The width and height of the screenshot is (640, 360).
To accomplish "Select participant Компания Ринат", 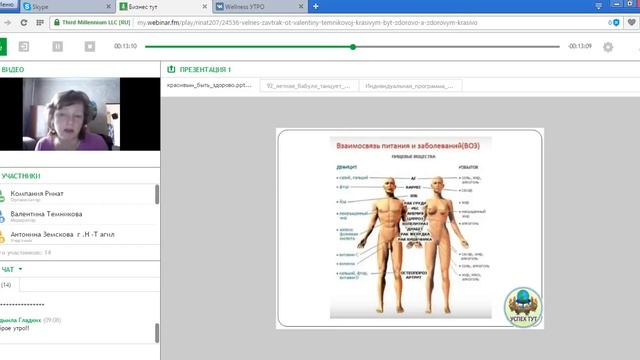I will coord(78,196).
